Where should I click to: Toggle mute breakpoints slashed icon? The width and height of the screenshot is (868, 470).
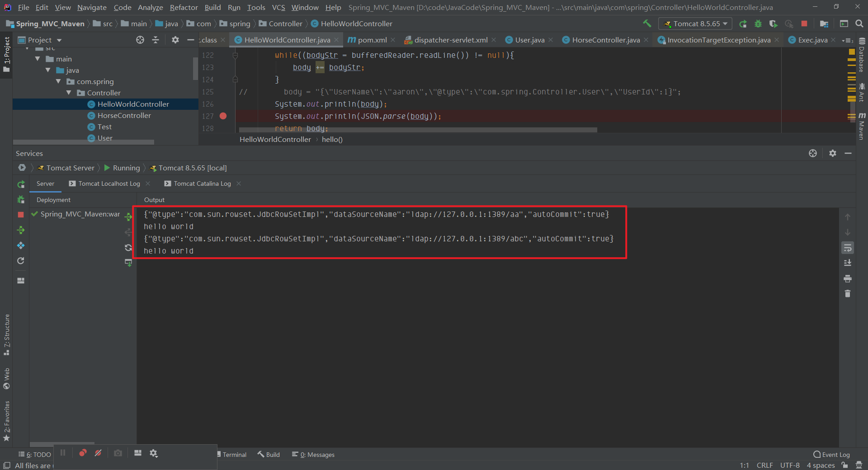click(98, 453)
